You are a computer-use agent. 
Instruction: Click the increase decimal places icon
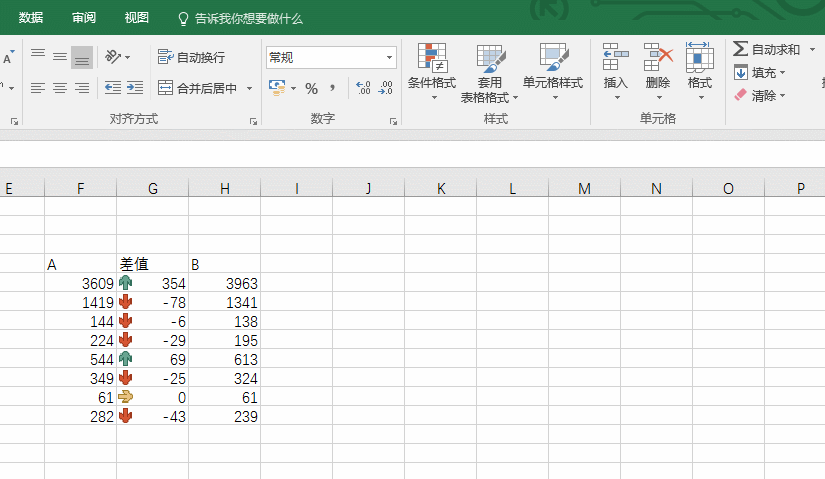(362, 89)
